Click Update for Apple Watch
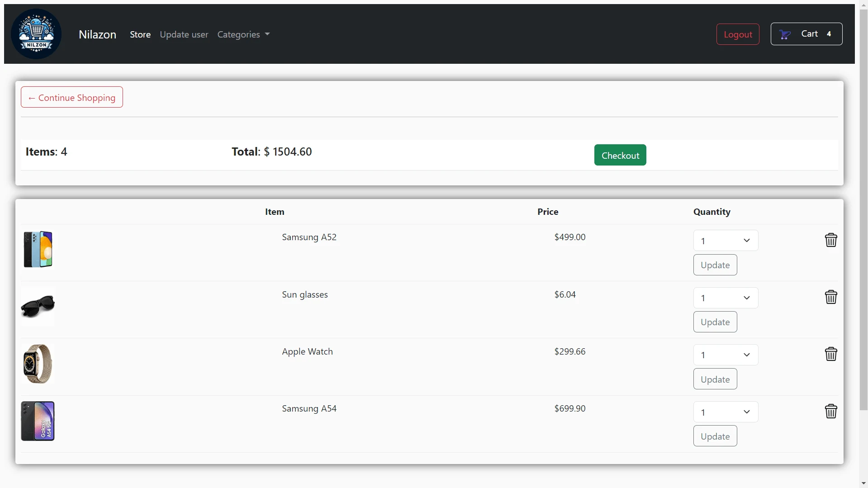Image resolution: width=868 pixels, height=488 pixels. coord(715,379)
